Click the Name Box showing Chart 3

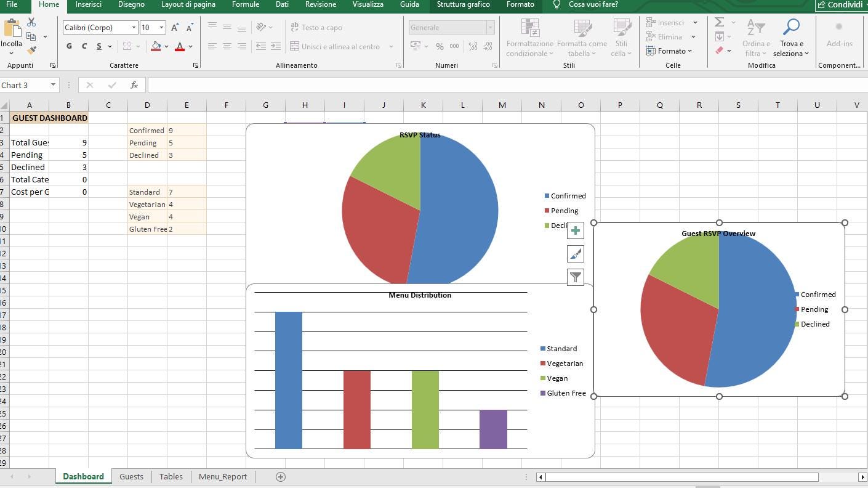[x=23, y=85]
